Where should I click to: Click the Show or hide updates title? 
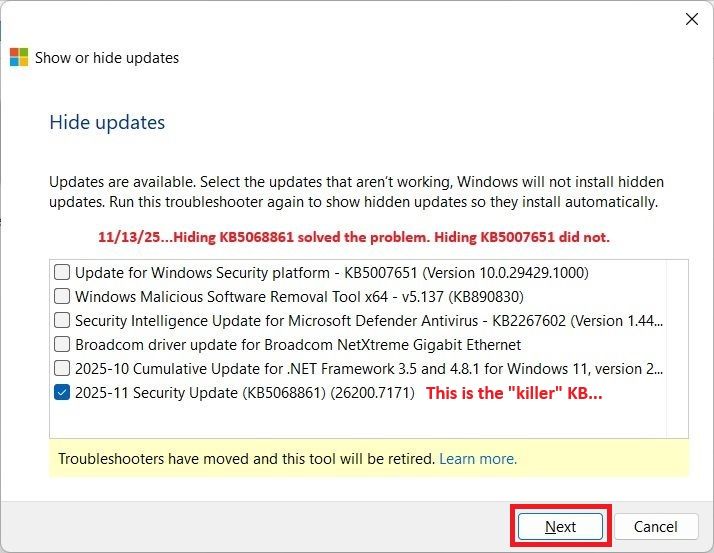point(107,58)
